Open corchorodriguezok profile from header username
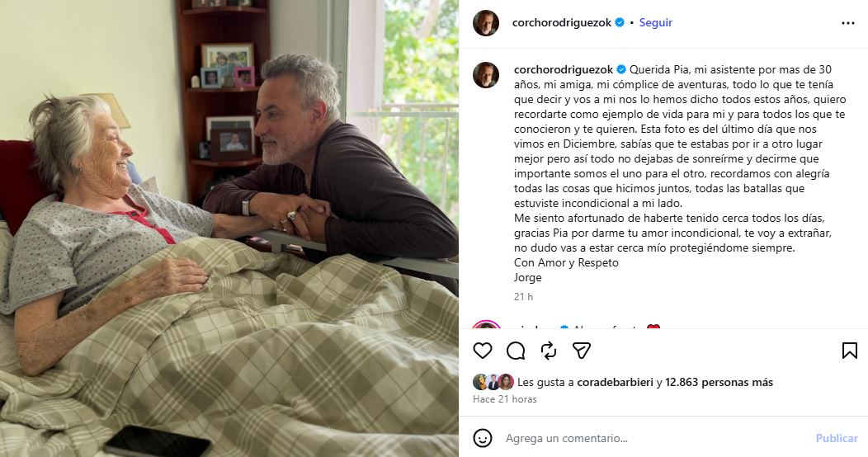This screenshot has height=457, width=868. 562,22
